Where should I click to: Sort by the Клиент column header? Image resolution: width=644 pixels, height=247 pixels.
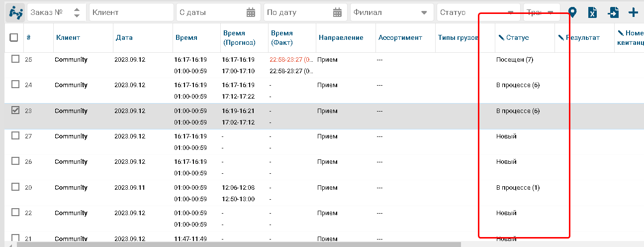(x=68, y=37)
